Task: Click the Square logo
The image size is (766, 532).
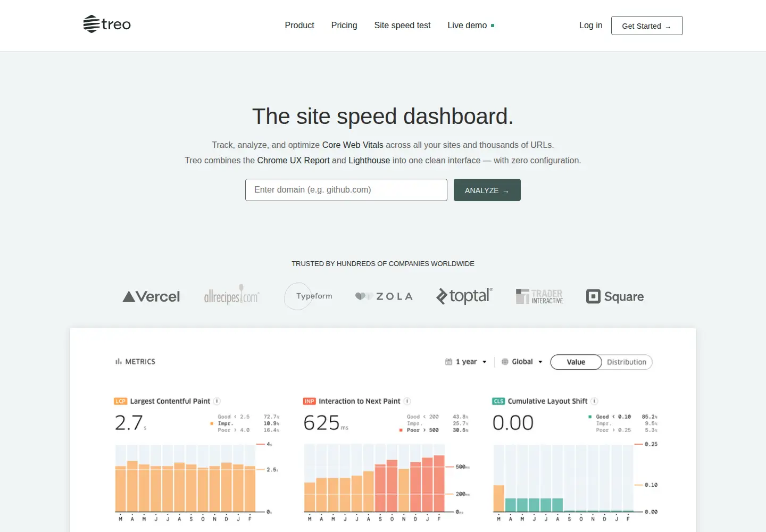Action: (615, 296)
